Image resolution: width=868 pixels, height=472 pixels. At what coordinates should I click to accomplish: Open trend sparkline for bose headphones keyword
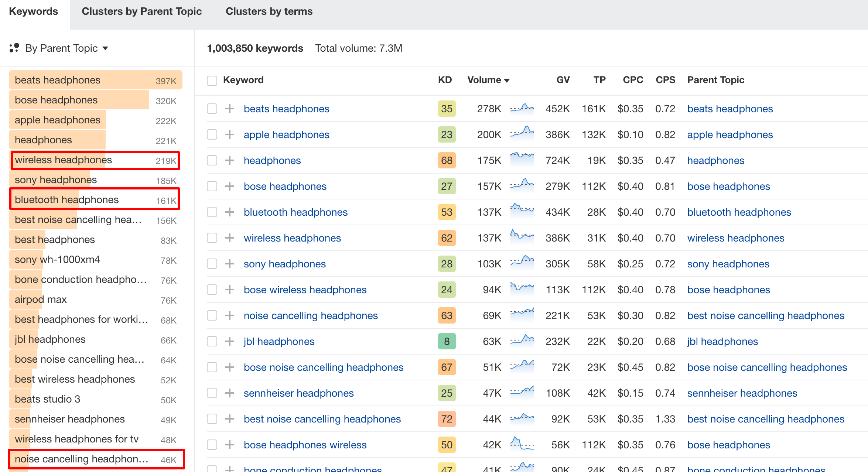tap(522, 186)
